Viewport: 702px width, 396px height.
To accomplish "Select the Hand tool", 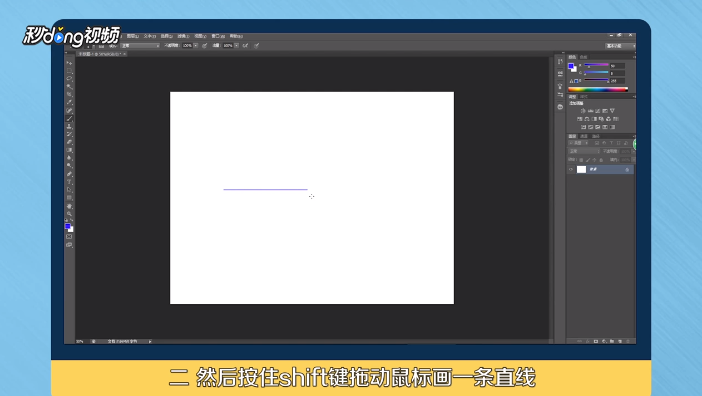I will [x=69, y=206].
